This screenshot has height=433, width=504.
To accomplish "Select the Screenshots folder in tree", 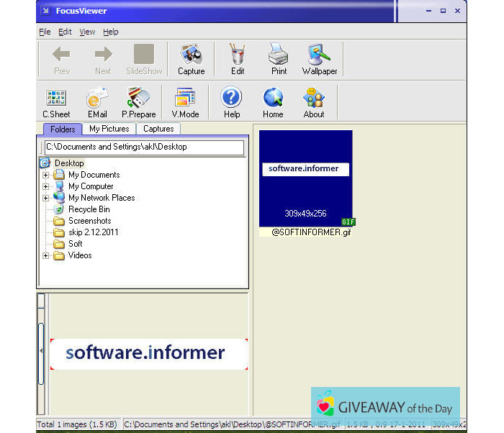I will 89,221.
